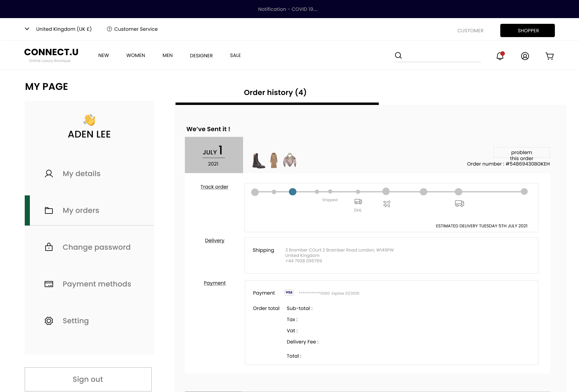Click the My orders folder icon
This screenshot has width=579, height=392.
tap(49, 210)
